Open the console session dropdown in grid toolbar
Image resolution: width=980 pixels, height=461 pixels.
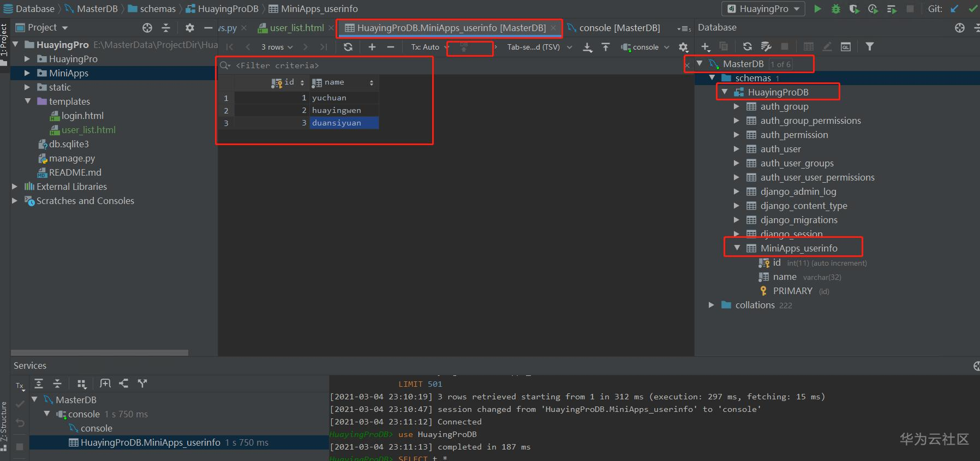[645, 47]
